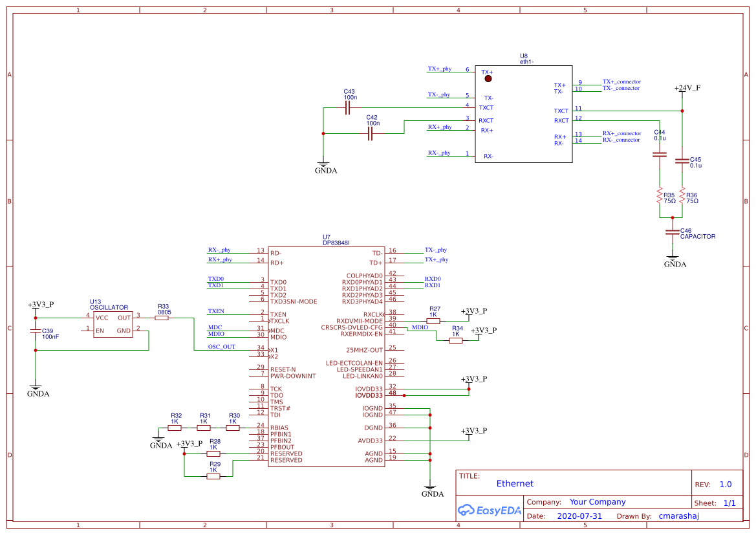Image resolution: width=756 pixels, height=535 pixels.
Task: Click the Ethernet title in the title block
Action: (x=515, y=483)
